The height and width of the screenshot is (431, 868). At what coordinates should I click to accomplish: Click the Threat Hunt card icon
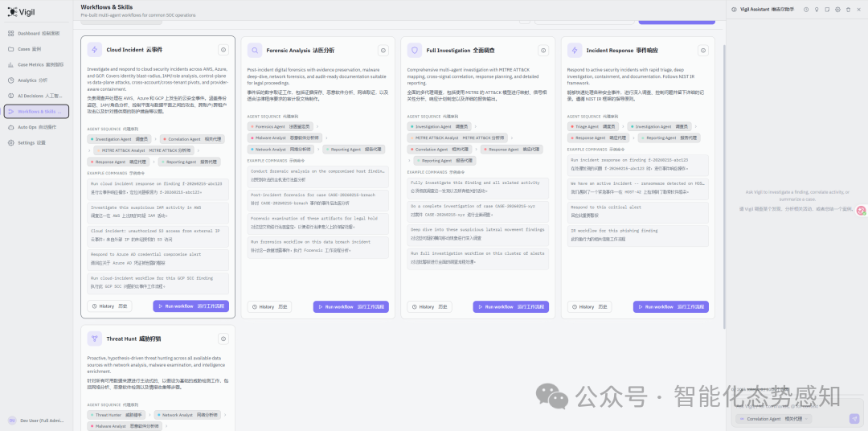pyautogui.click(x=95, y=338)
